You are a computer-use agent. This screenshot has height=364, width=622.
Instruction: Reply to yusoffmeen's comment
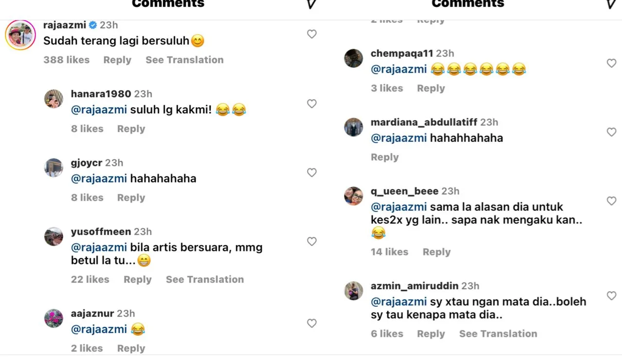(x=138, y=280)
